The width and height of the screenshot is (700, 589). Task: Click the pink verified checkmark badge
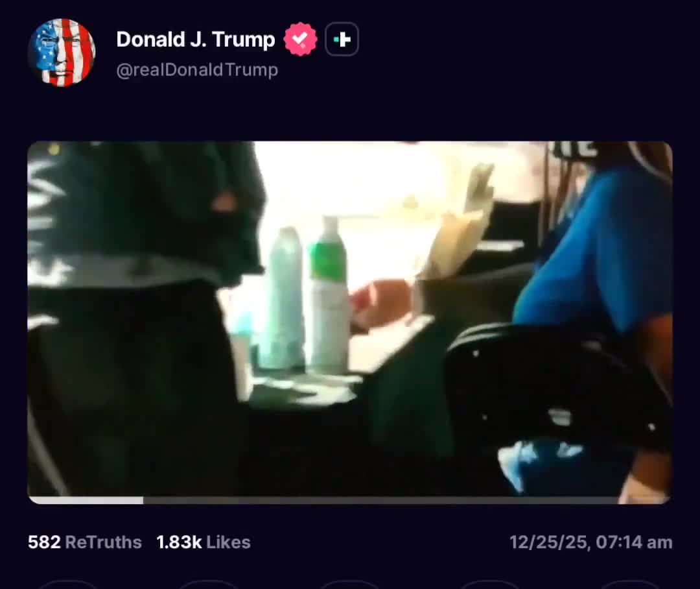tap(300, 39)
